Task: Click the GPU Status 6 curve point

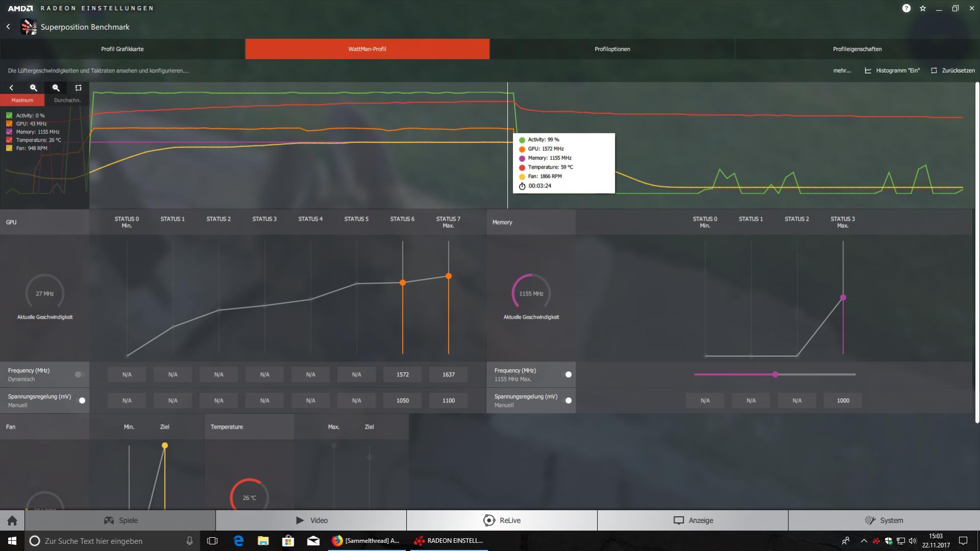Action: (403, 282)
